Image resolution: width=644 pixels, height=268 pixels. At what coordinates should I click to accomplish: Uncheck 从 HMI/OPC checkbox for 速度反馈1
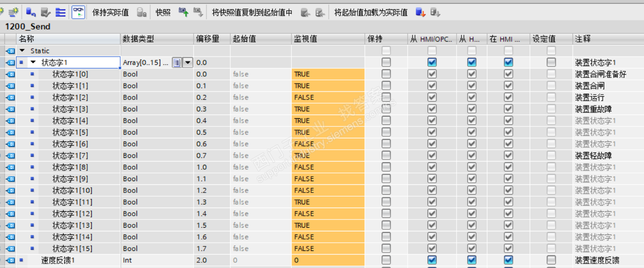click(432, 260)
